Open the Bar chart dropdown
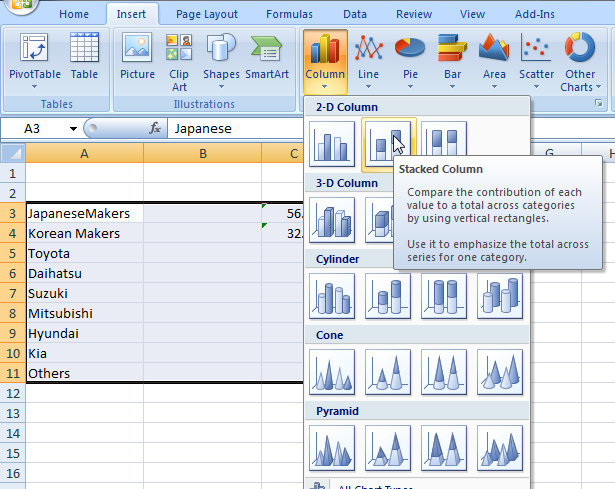 click(x=452, y=61)
